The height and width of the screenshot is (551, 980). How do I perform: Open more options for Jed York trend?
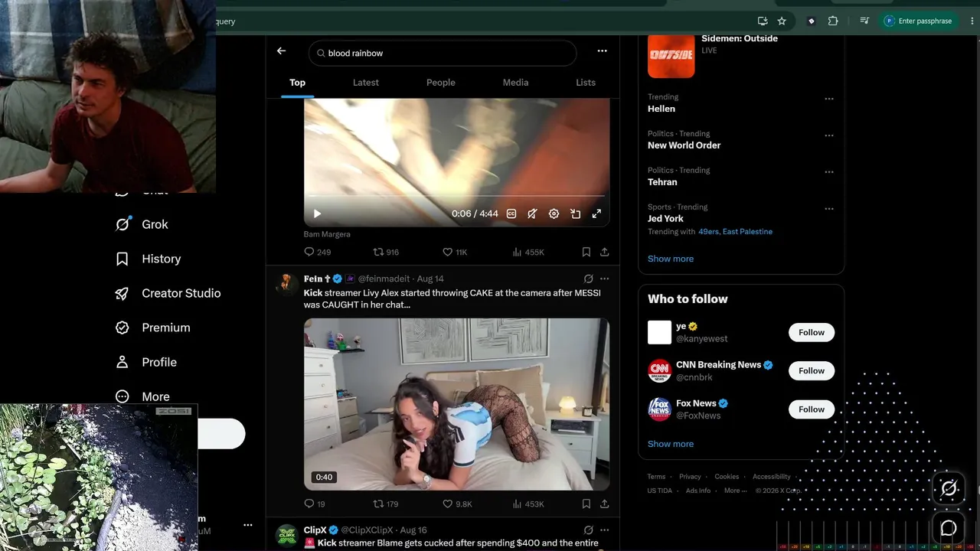click(829, 208)
